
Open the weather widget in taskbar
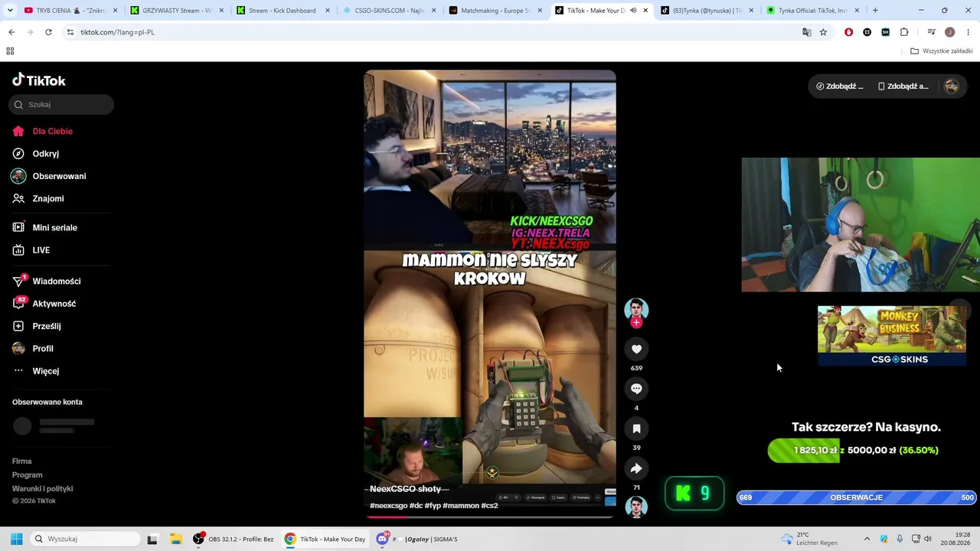tap(808, 539)
